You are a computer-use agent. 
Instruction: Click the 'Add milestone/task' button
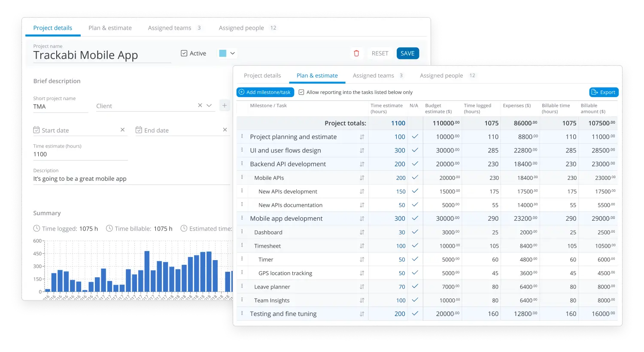point(265,92)
